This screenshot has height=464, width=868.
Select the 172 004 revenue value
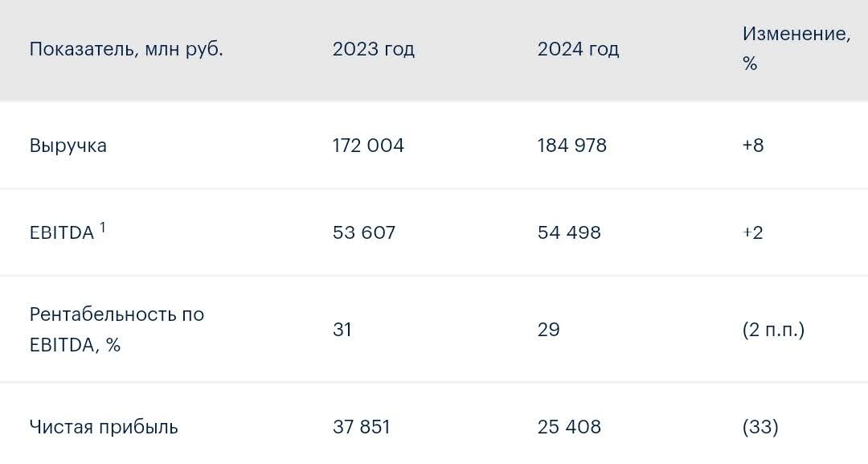[x=368, y=146]
